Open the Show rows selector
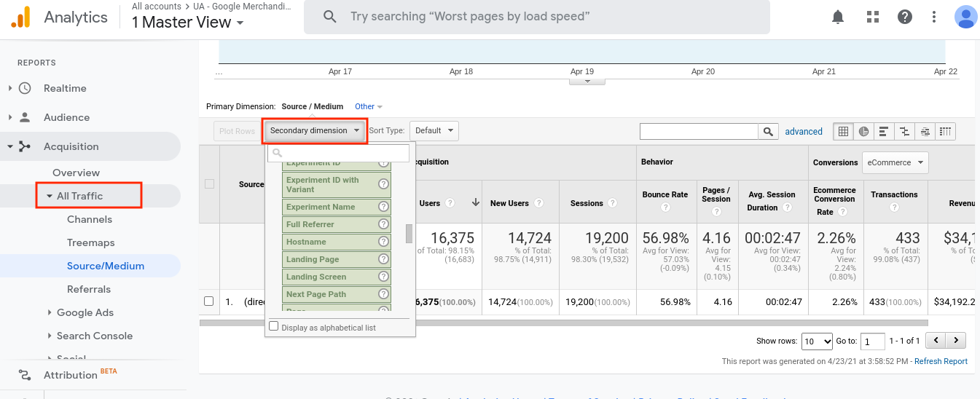The height and width of the screenshot is (399, 980). pos(817,341)
